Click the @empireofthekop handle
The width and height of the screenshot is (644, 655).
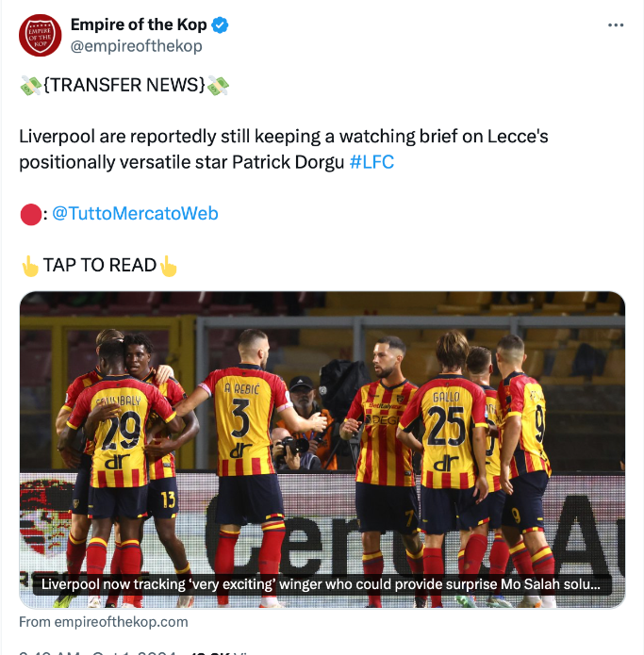136,46
